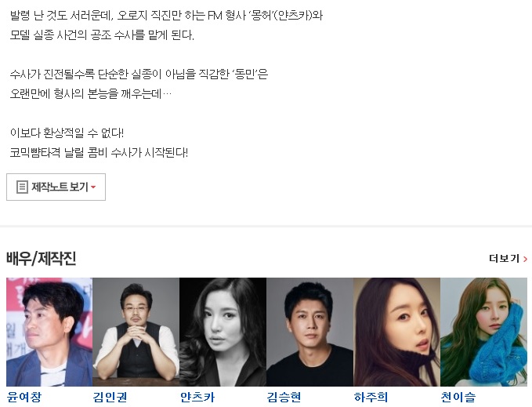Click the red chevron next to 더보기
This screenshot has width=532, height=407.
coord(525,259)
